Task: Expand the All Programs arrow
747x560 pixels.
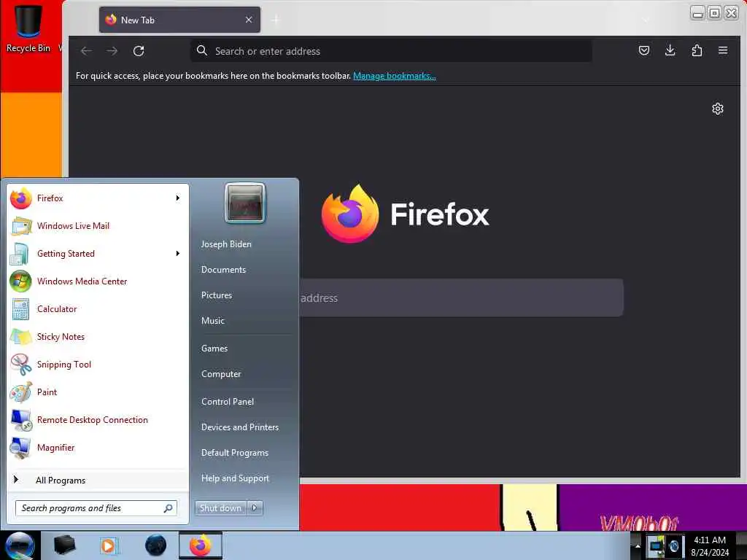Action: (16, 480)
